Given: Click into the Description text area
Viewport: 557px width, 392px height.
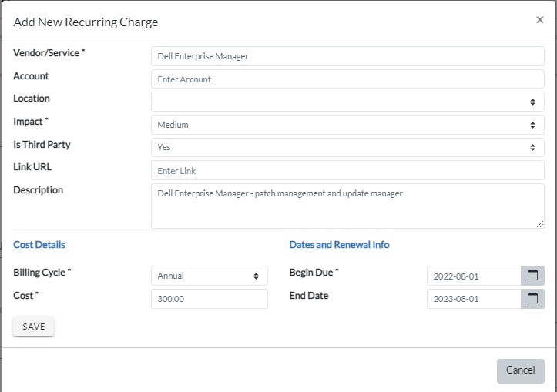Looking at the screenshot, I should 347,206.
